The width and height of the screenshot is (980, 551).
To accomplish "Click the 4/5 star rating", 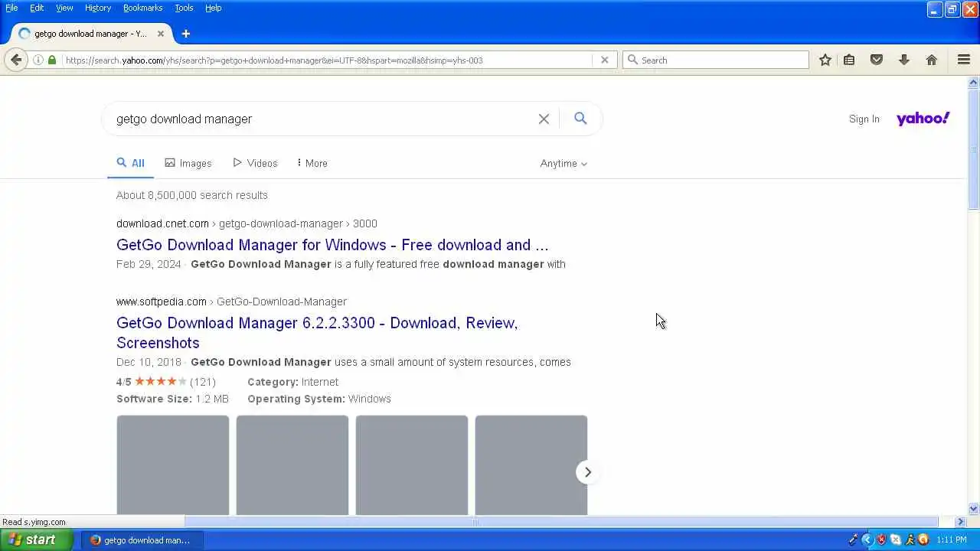I will pyautogui.click(x=165, y=382).
